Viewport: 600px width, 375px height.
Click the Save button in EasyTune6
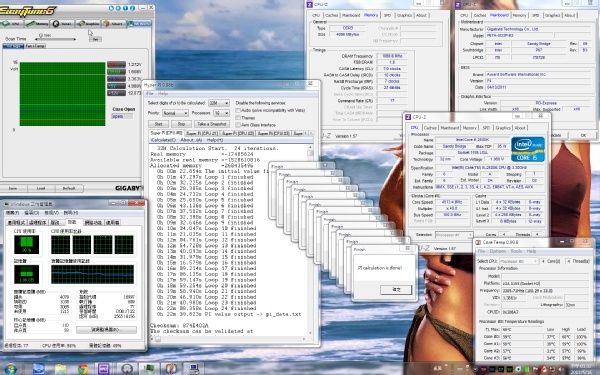point(13,188)
